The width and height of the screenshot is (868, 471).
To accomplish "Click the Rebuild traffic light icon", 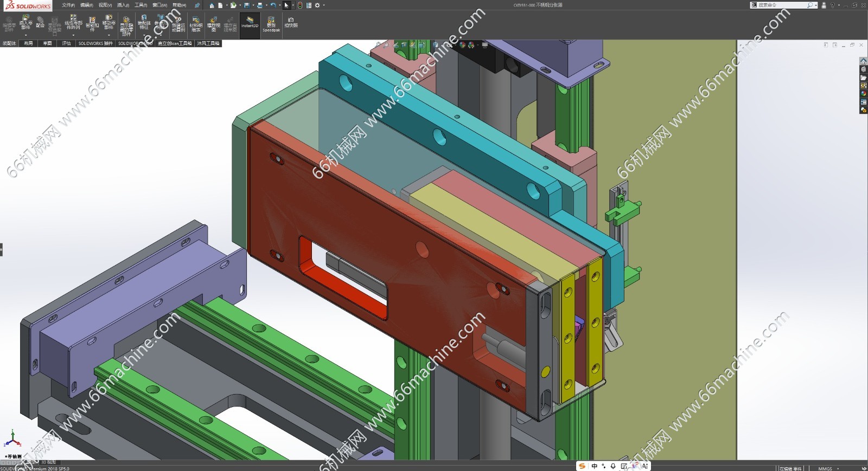I will (x=300, y=5).
